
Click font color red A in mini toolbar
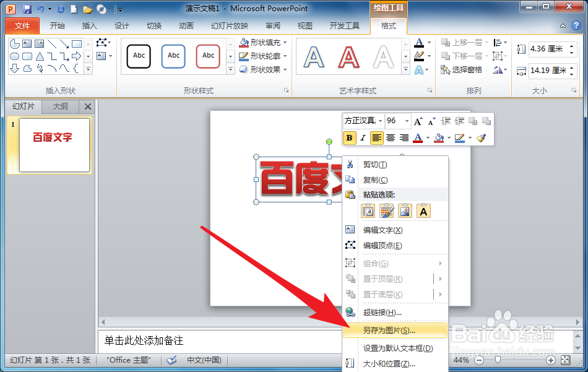tap(418, 138)
